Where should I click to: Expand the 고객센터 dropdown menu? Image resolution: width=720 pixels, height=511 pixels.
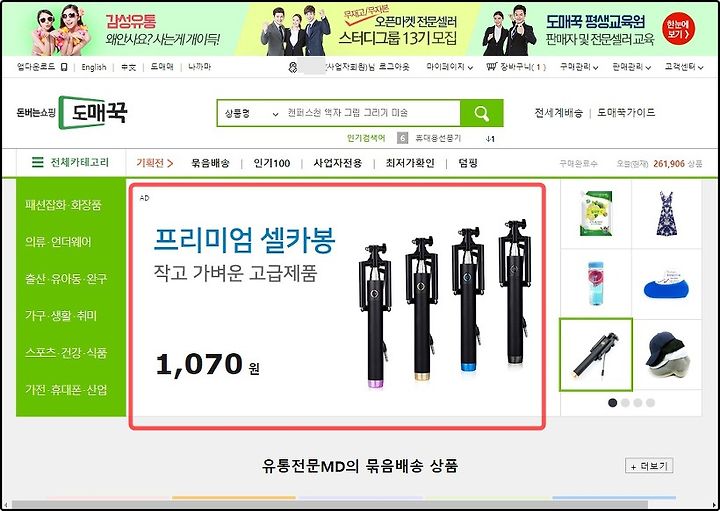[x=684, y=67]
